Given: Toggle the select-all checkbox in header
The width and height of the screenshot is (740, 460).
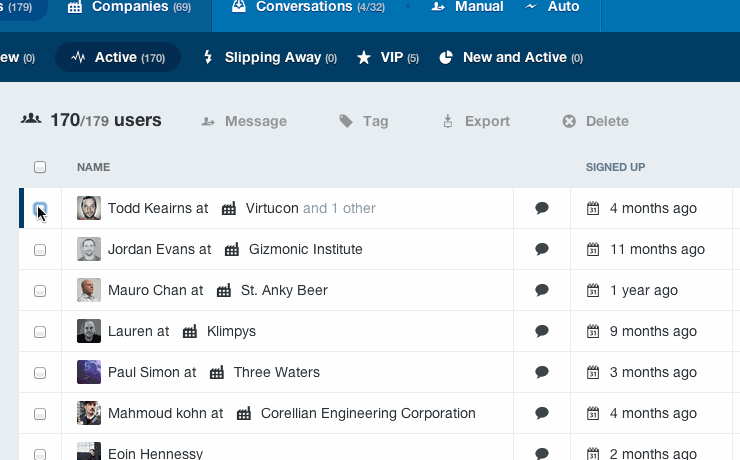Looking at the screenshot, I should (40, 167).
